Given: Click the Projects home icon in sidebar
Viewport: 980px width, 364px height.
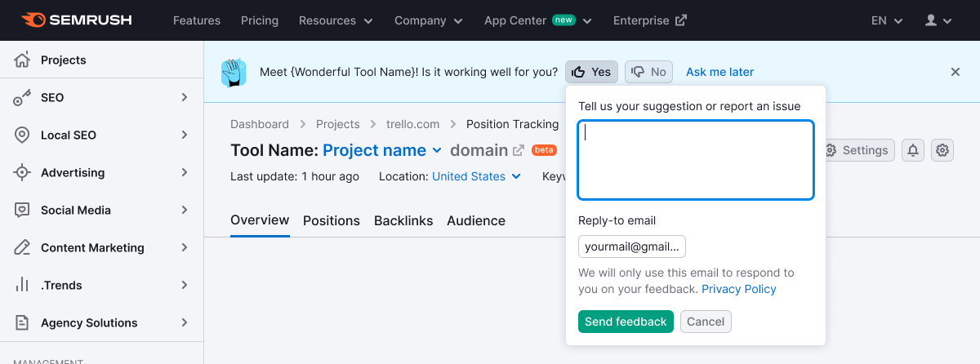Looking at the screenshot, I should click(x=22, y=60).
